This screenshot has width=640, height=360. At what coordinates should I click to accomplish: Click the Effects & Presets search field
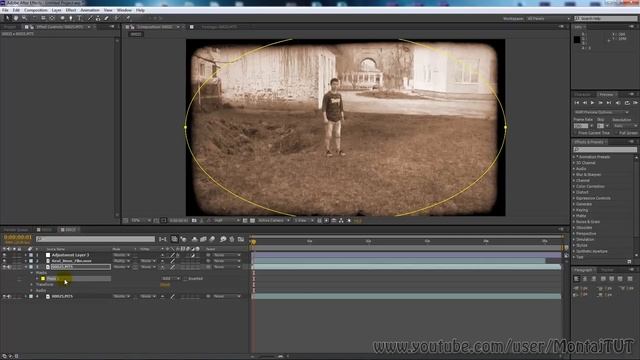pyautogui.click(x=605, y=150)
